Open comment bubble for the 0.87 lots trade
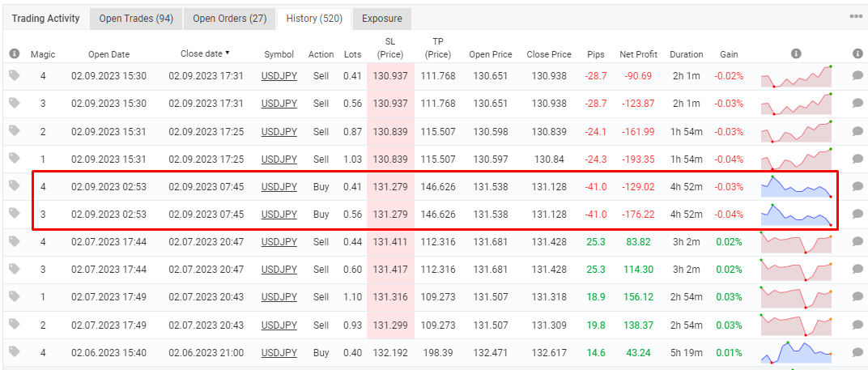Image resolution: width=868 pixels, height=370 pixels. (x=857, y=131)
